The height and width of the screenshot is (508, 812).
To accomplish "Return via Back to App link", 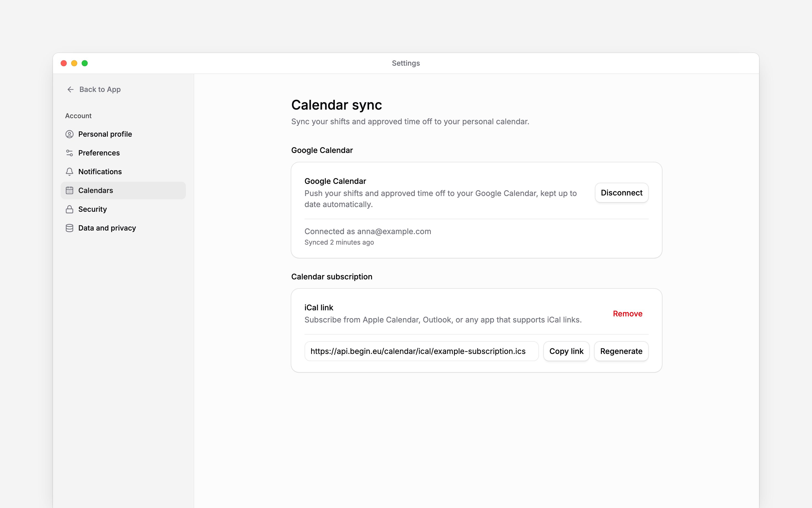I will click(94, 89).
